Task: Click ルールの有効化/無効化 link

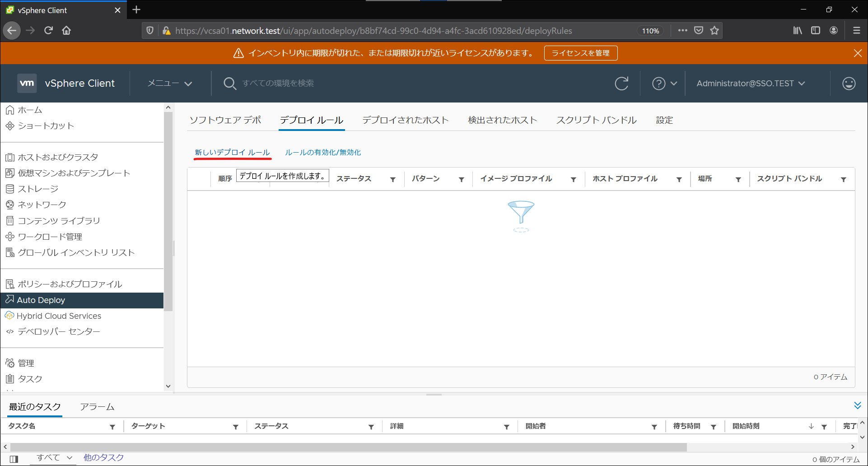Action: point(323,153)
